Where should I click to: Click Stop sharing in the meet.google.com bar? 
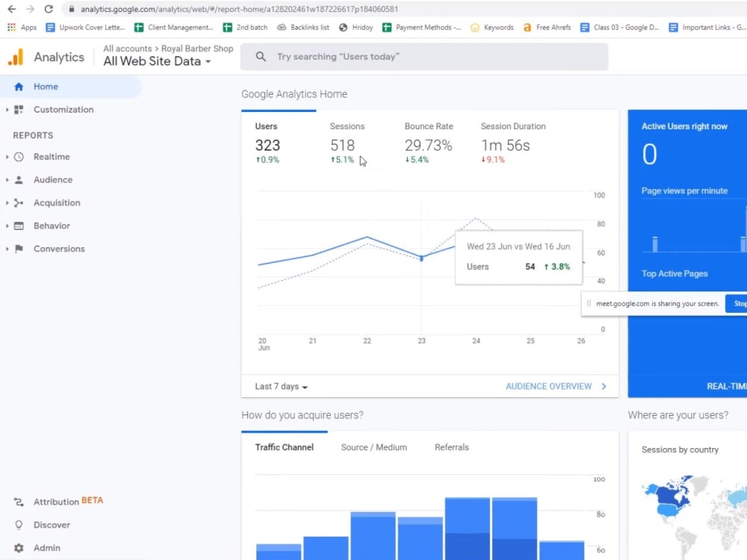point(737,304)
